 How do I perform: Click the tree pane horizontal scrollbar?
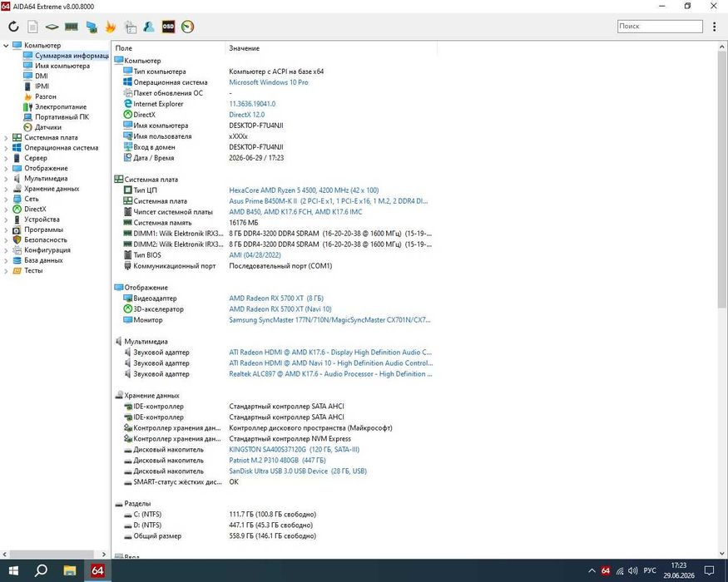(52, 555)
